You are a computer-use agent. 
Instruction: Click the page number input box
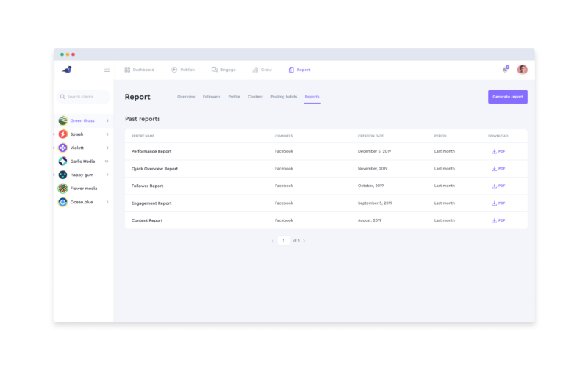pos(284,241)
